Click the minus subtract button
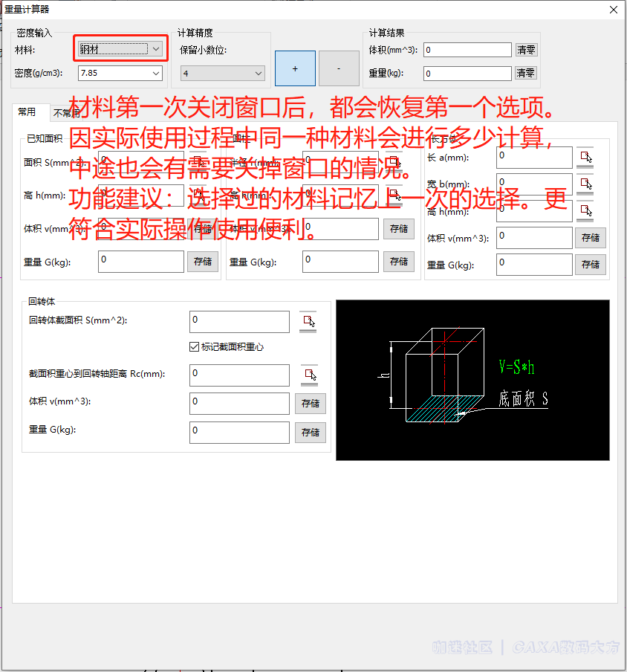 (x=339, y=68)
